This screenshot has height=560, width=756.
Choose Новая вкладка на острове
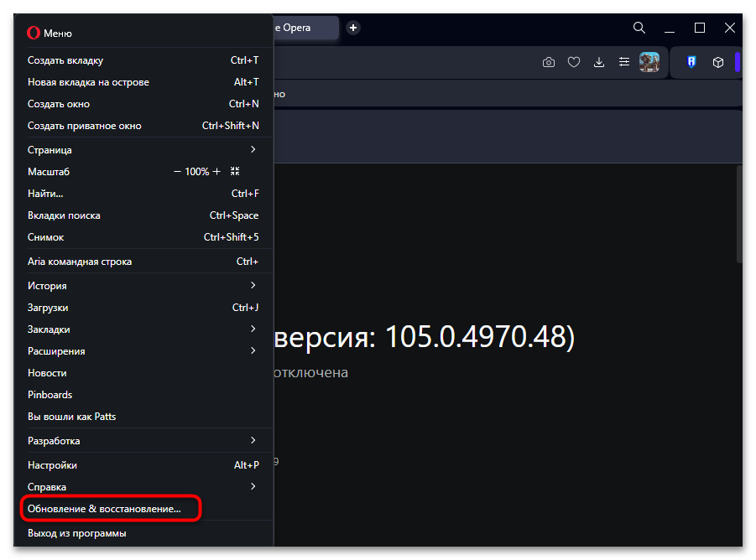click(x=143, y=82)
